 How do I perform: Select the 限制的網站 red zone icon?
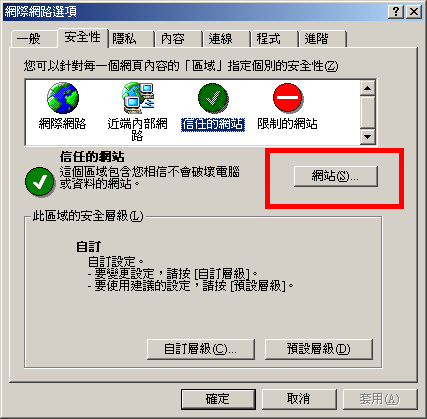pyautogui.click(x=287, y=98)
